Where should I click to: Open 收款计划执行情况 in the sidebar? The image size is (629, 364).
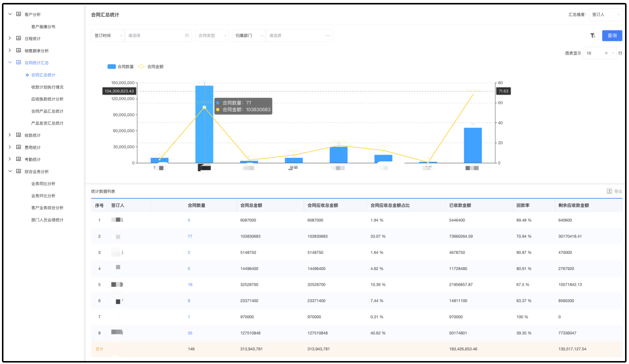click(47, 87)
